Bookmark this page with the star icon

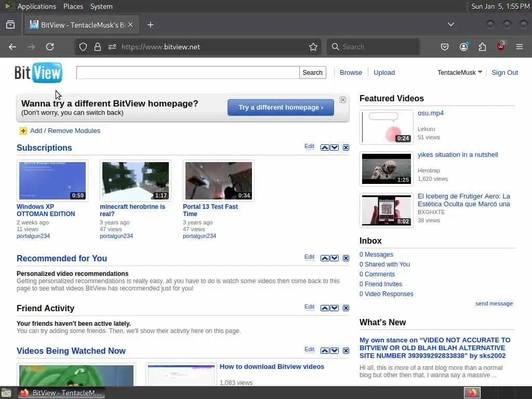313,47
